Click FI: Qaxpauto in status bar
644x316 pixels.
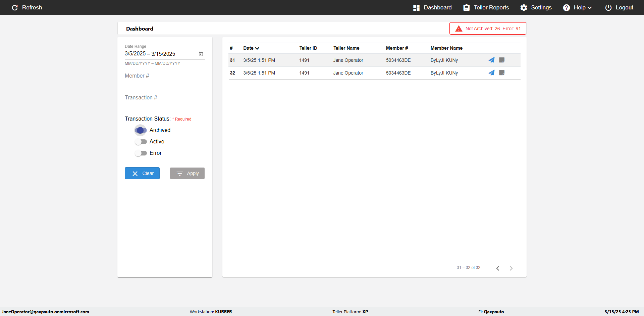pos(491,312)
